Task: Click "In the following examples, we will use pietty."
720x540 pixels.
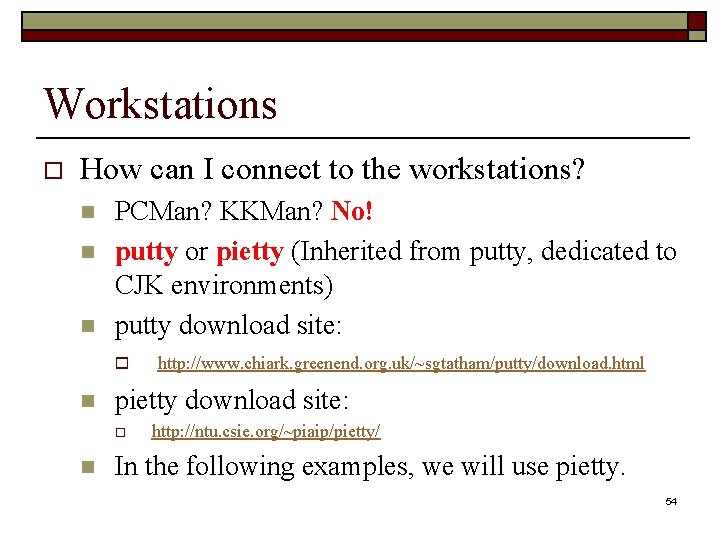Action: click(x=370, y=467)
